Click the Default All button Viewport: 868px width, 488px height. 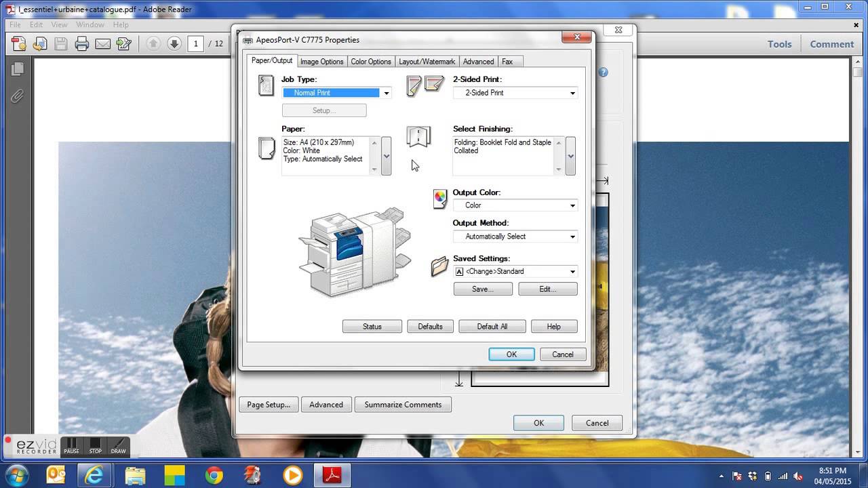point(492,327)
